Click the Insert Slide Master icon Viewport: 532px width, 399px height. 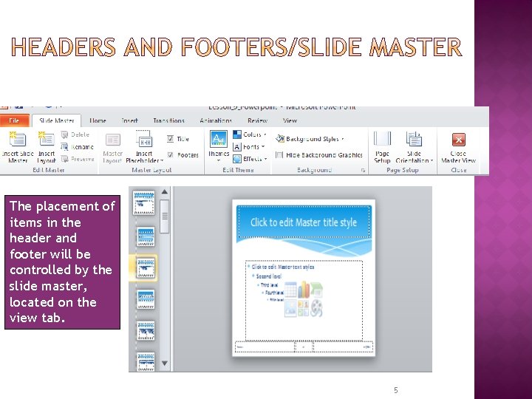coord(18,140)
